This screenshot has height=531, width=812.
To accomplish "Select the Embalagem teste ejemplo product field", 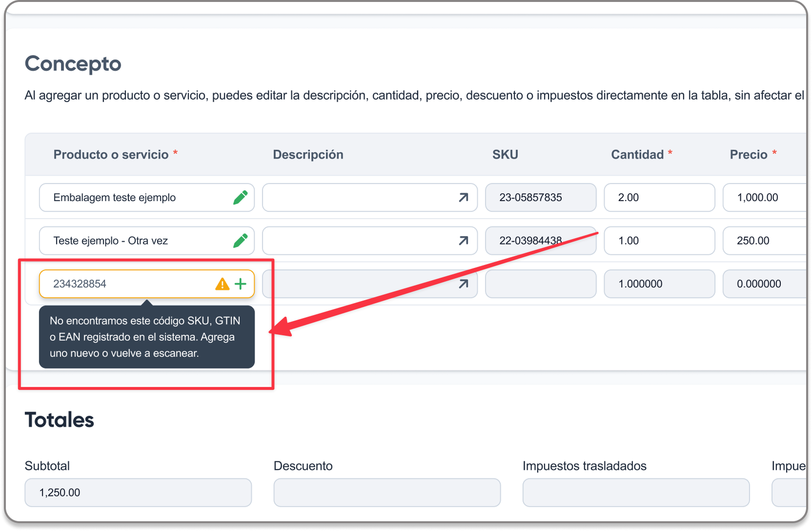I will pyautogui.click(x=146, y=198).
